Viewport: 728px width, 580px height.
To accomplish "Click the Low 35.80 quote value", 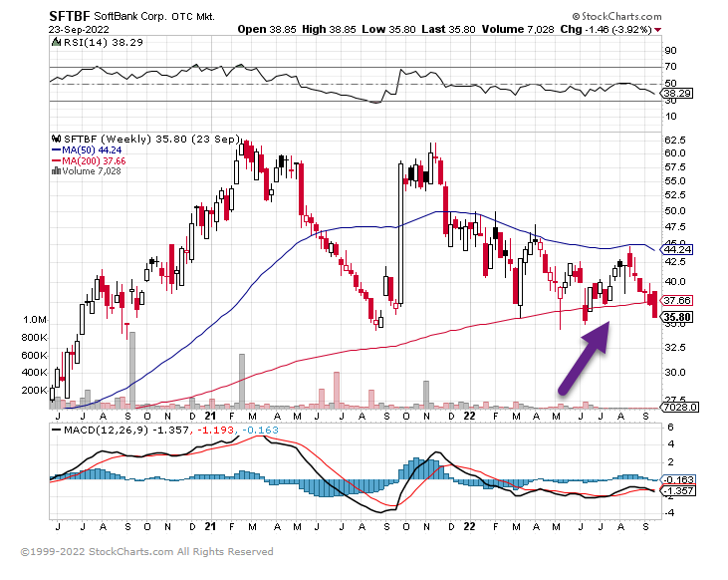I will 388,29.
